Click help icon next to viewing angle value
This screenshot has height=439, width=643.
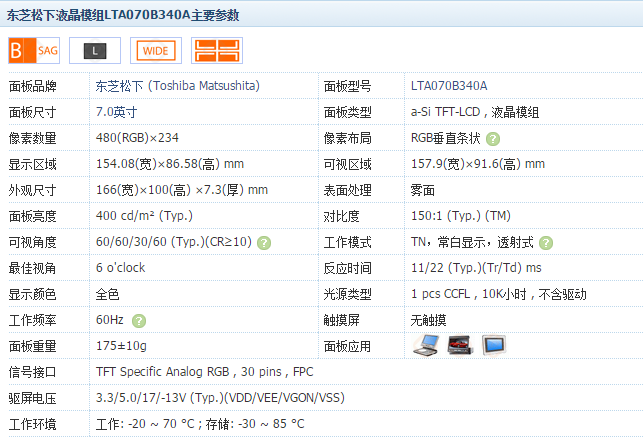pos(264,242)
